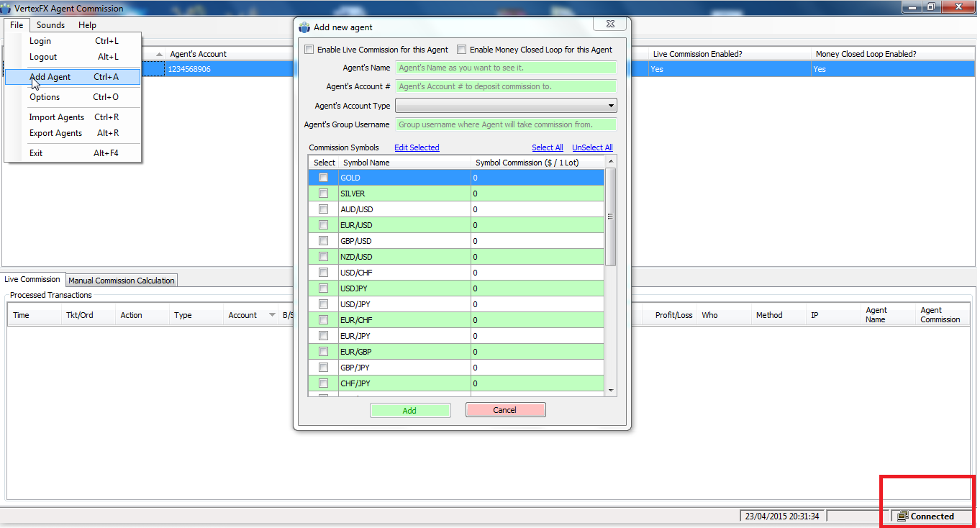Click the red Cancel button

pos(505,410)
